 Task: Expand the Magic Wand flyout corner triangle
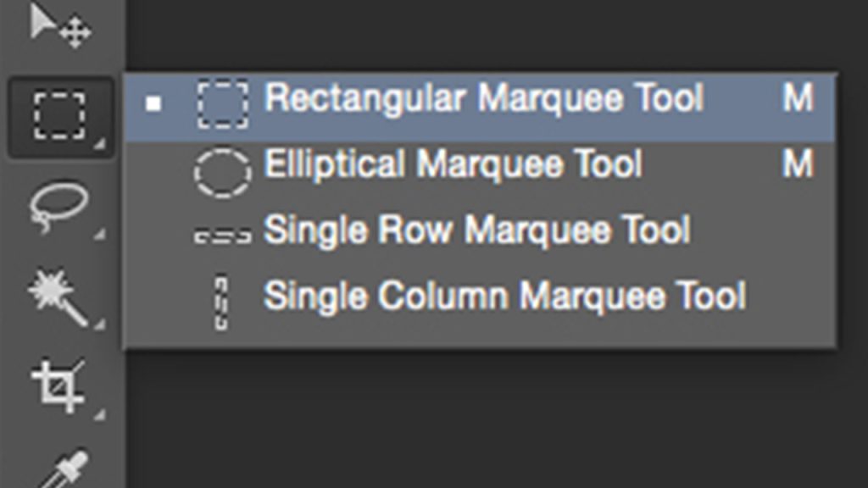pyautogui.click(x=100, y=324)
